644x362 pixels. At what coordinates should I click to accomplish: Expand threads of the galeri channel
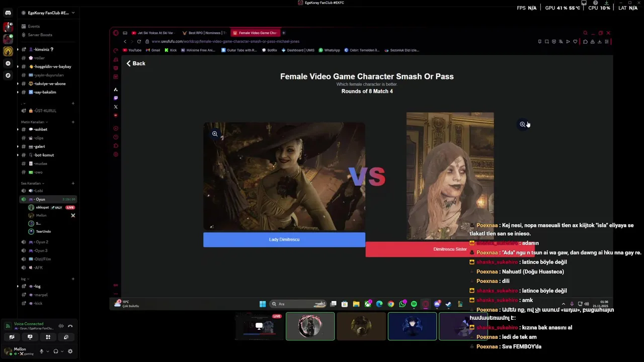(x=18, y=146)
